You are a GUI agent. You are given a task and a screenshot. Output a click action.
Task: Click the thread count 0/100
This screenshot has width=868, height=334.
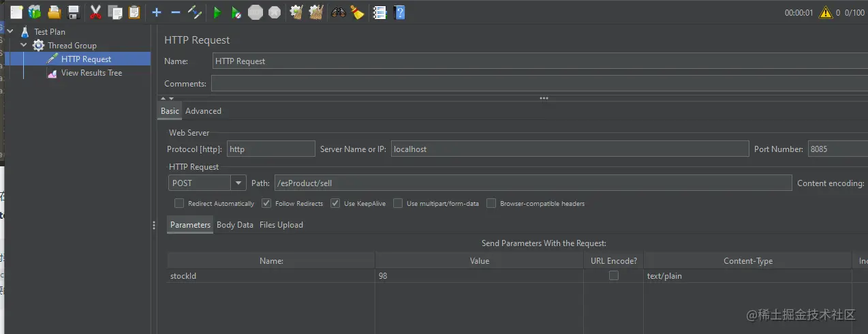(x=854, y=12)
